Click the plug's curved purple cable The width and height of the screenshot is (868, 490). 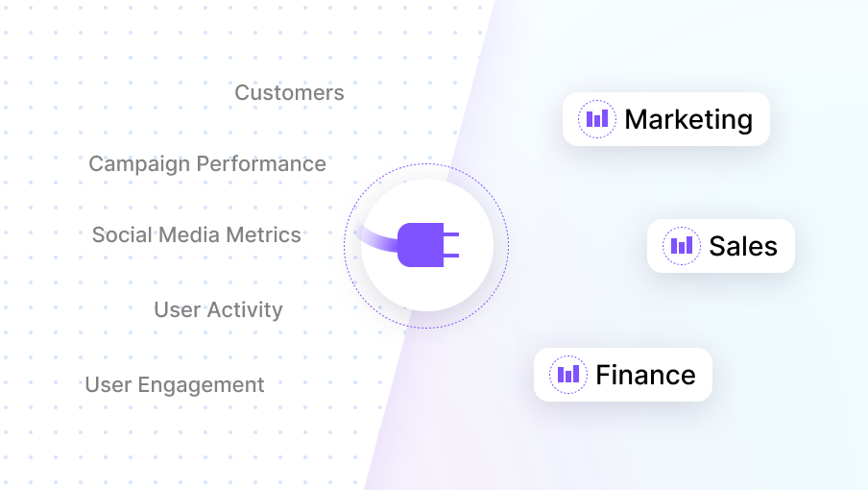(x=376, y=238)
